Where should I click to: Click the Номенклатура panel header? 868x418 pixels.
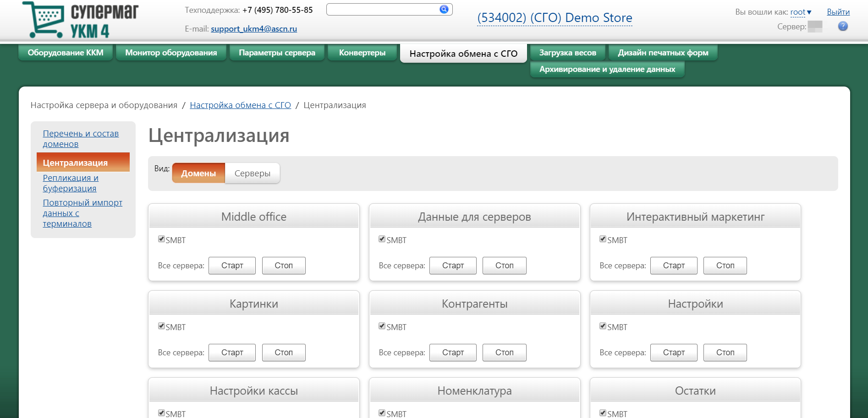click(x=474, y=391)
